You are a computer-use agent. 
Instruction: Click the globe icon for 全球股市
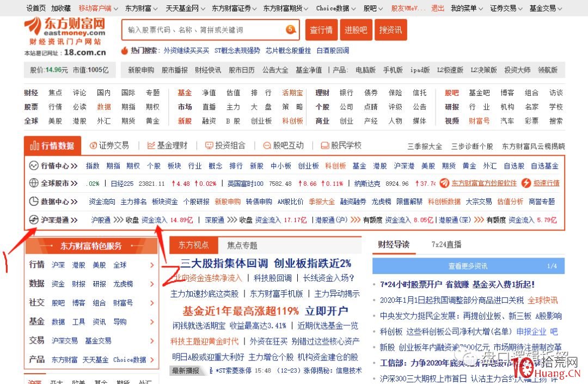pyautogui.click(x=34, y=183)
